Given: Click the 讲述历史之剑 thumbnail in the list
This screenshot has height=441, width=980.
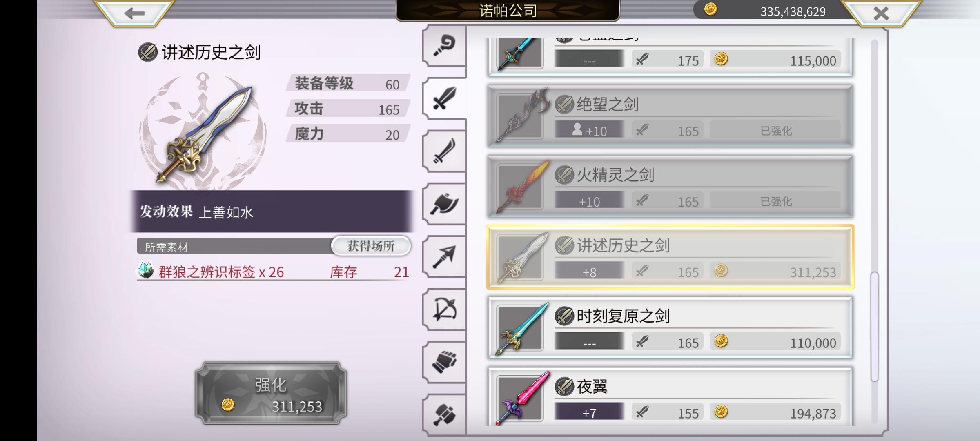Looking at the screenshot, I should click(520, 257).
